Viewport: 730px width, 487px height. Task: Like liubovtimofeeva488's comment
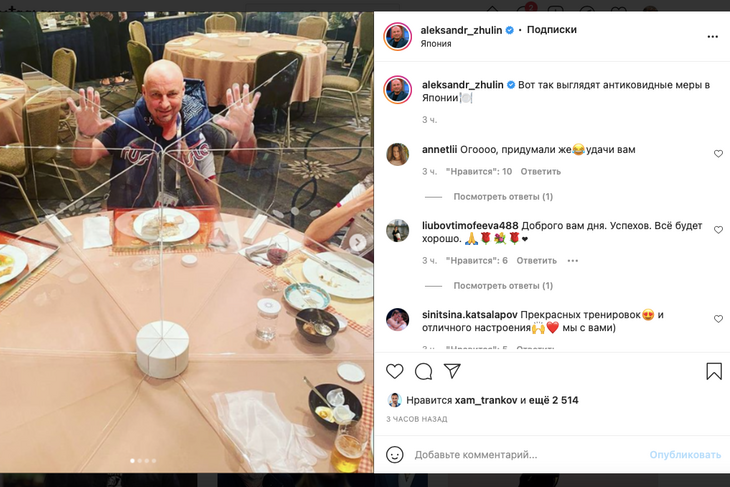coord(718,230)
